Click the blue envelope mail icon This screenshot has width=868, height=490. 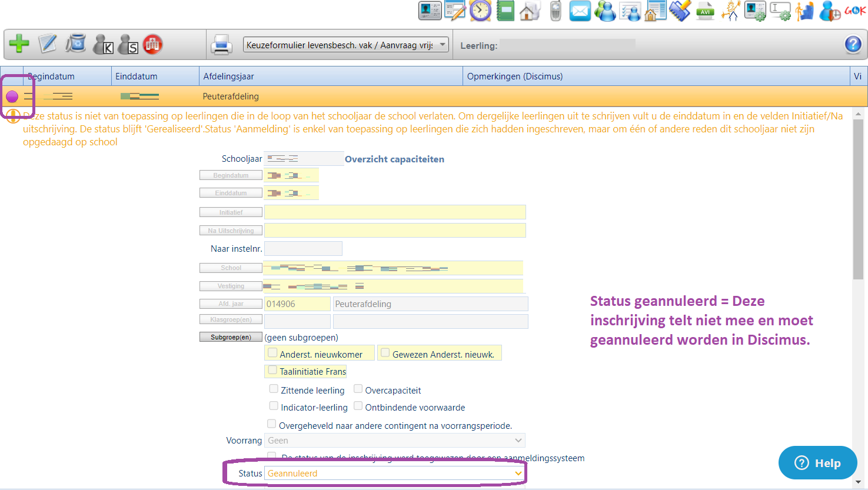tap(580, 11)
